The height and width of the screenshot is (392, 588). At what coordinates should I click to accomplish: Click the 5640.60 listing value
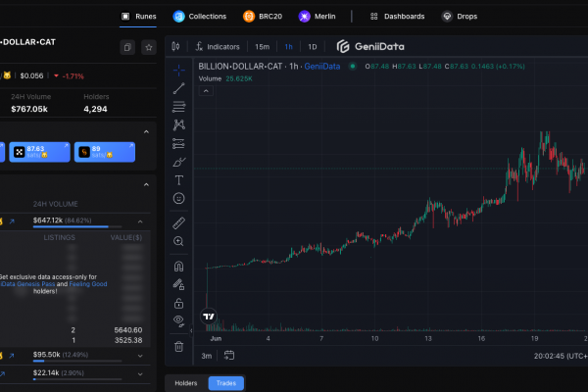coord(128,330)
